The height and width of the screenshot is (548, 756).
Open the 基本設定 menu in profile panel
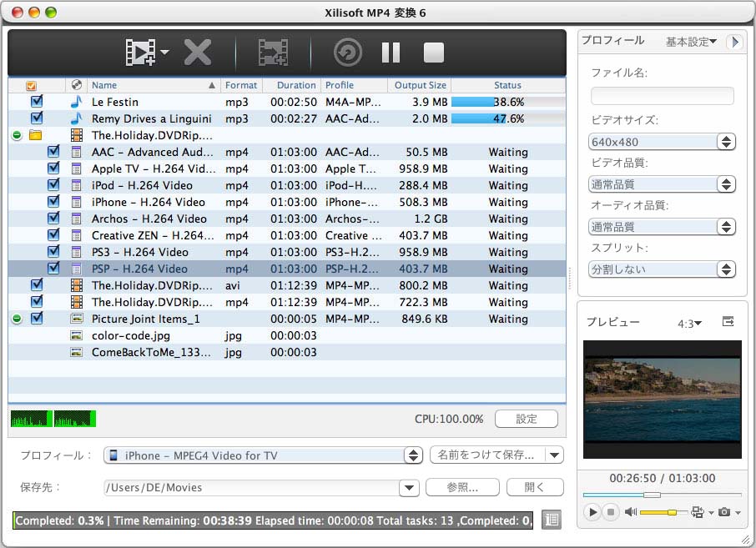tap(691, 41)
